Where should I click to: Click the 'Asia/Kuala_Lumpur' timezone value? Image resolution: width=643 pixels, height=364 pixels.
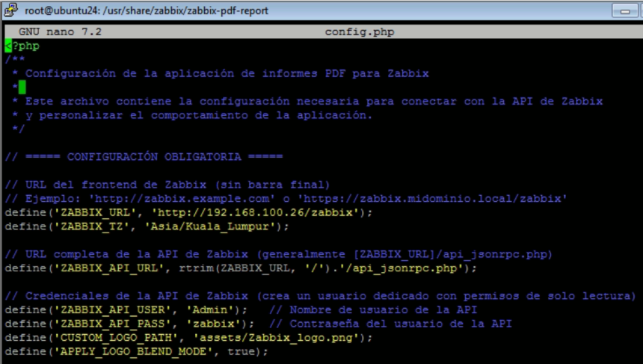(x=209, y=226)
